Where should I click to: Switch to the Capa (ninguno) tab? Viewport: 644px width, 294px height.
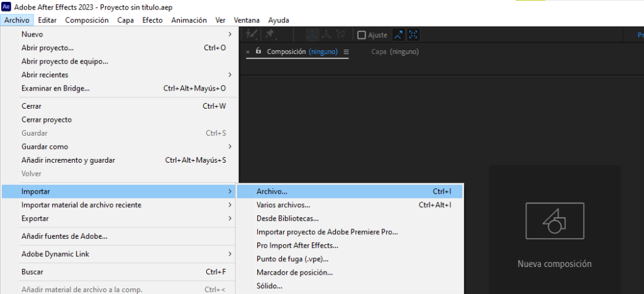pyautogui.click(x=395, y=52)
